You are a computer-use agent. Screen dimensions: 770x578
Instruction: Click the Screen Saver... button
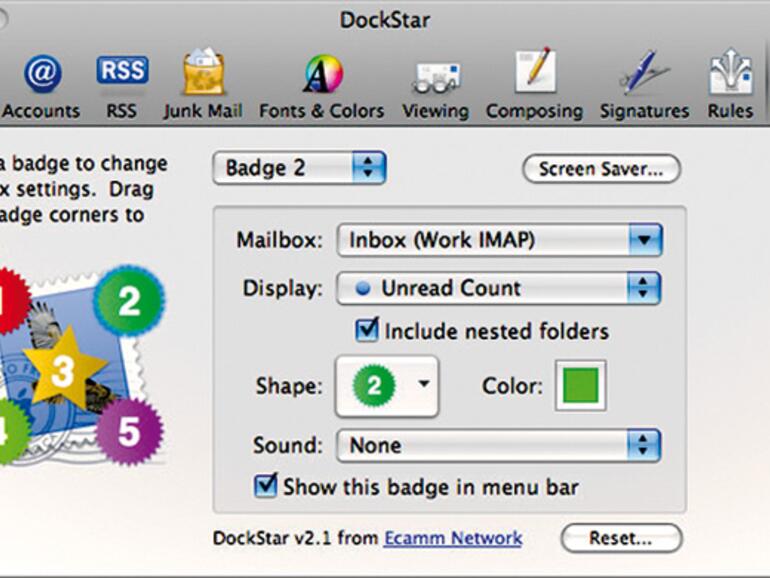coord(602,169)
